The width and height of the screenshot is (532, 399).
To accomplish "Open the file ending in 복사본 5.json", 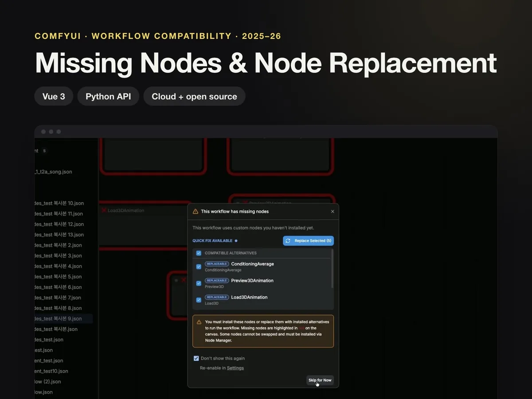I will coord(58,277).
